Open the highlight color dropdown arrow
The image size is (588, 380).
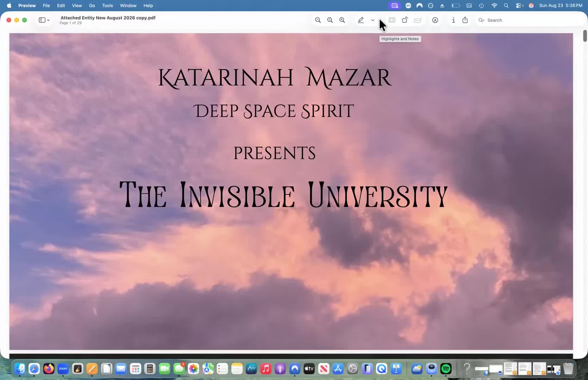point(373,20)
